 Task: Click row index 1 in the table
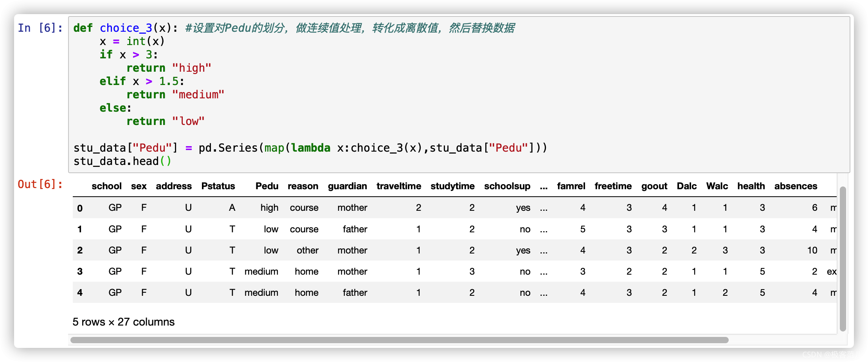tap(80, 229)
